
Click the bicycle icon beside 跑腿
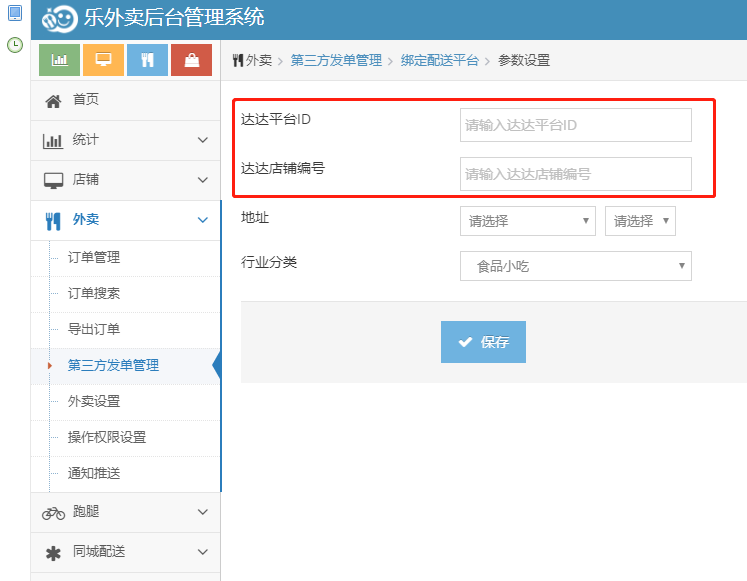[53, 513]
